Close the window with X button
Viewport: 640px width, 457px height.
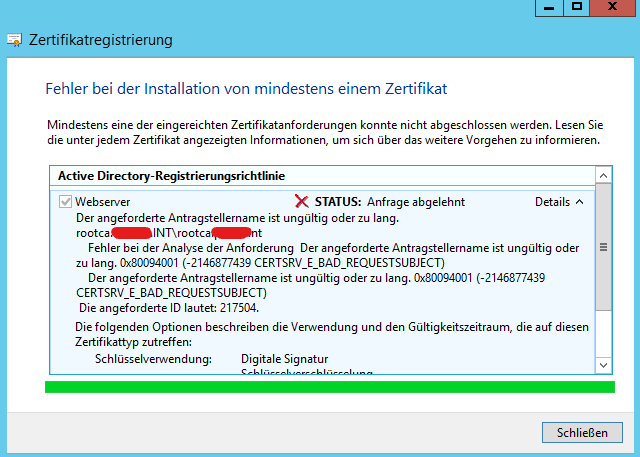612,7
